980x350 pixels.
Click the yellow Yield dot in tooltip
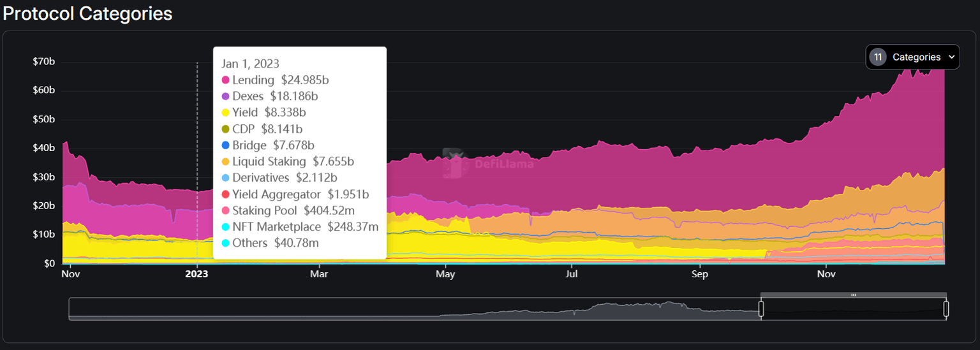click(225, 113)
